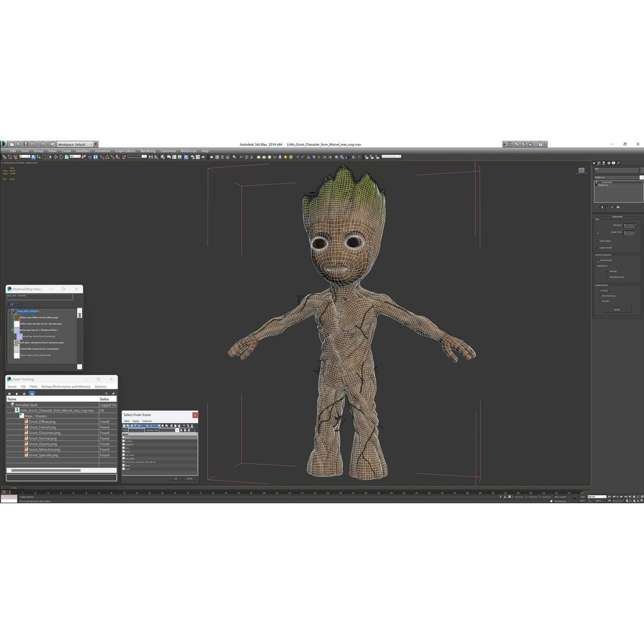The height and width of the screenshot is (644, 644).
Task: Open the Graph Editors menu
Action: (125, 151)
